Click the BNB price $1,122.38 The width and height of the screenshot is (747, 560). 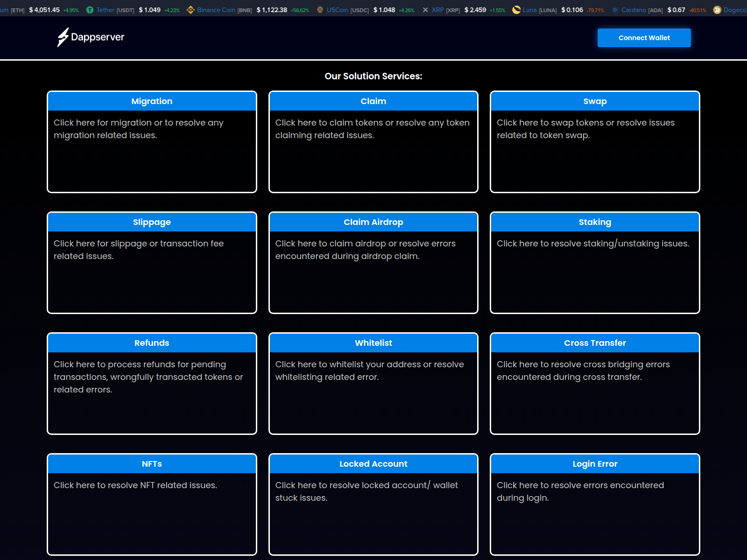pos(272,10)
